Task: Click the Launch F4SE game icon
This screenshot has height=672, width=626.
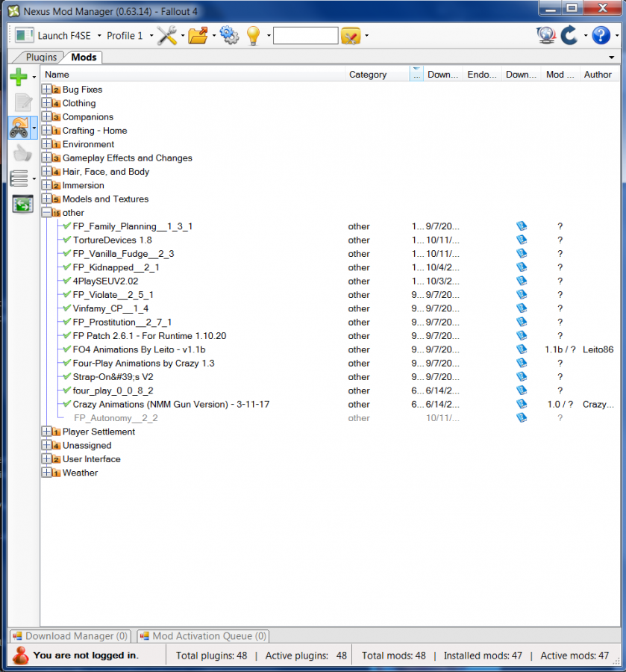Action: [24, 36]
